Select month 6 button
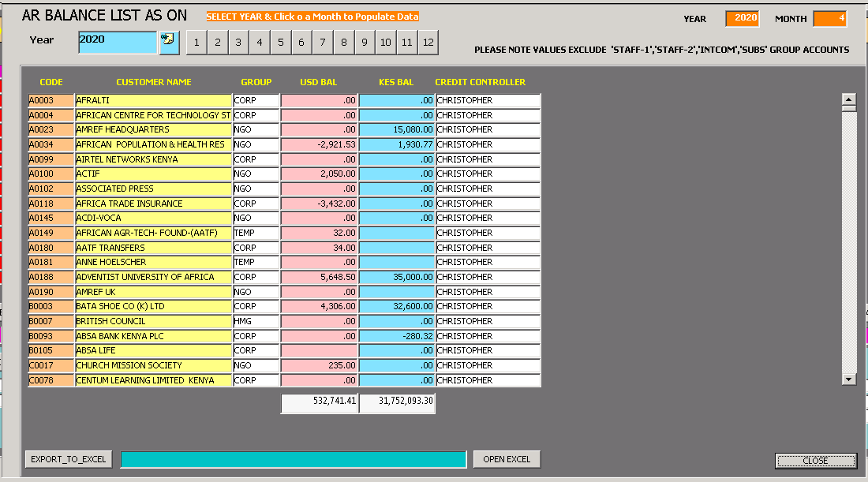The height and width of the screenshot is (482, 868). [x=301, y=43]
